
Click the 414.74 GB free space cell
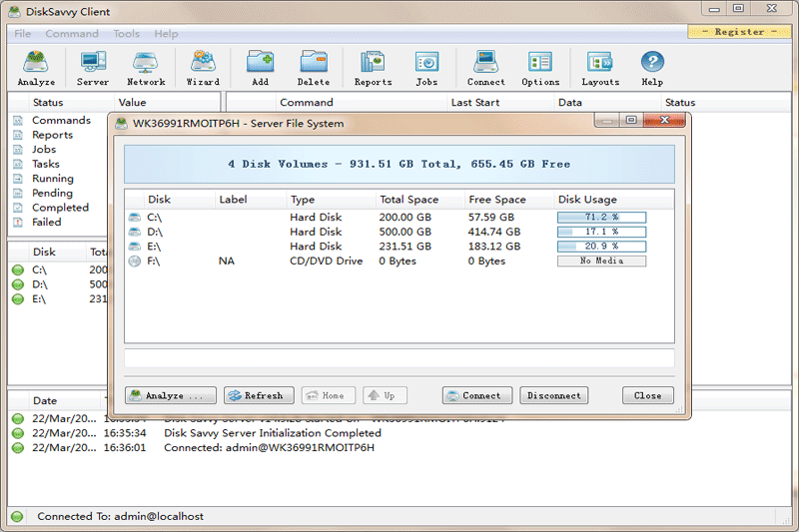(494, 233)
